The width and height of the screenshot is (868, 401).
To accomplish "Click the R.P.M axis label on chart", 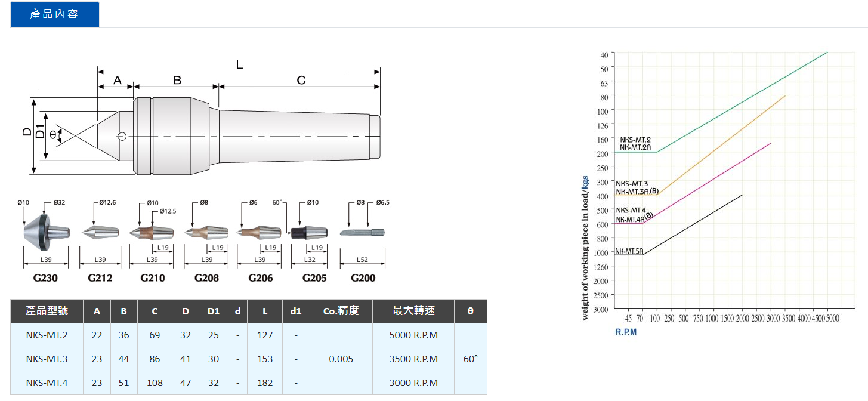I will (x=626, y=332).
